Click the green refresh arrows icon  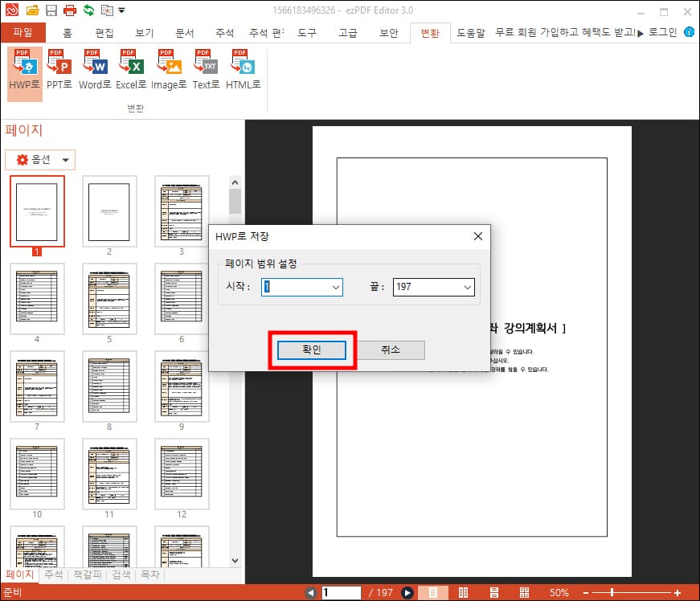[89, 10]
